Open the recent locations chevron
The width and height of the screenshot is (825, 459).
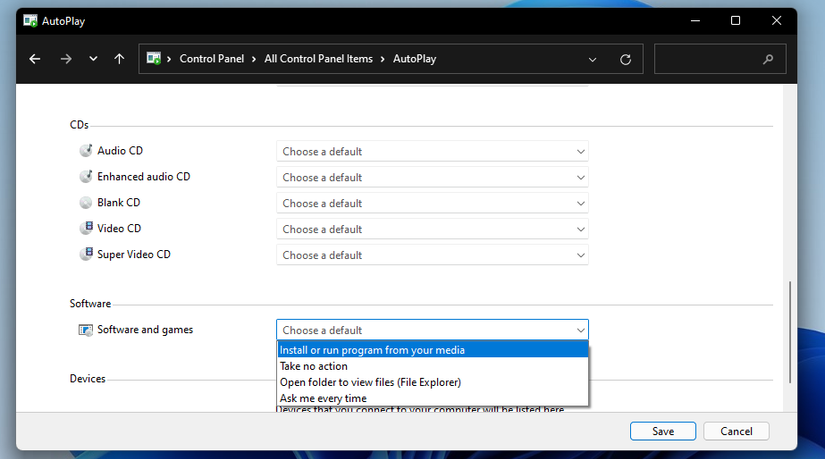point(93,59)
